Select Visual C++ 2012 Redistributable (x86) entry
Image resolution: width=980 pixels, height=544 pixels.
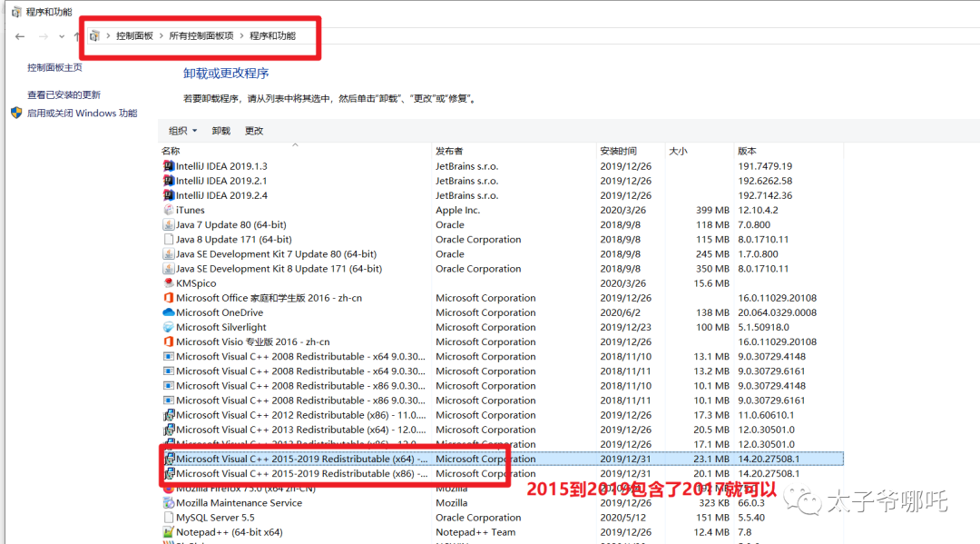[x=301, y=415]
